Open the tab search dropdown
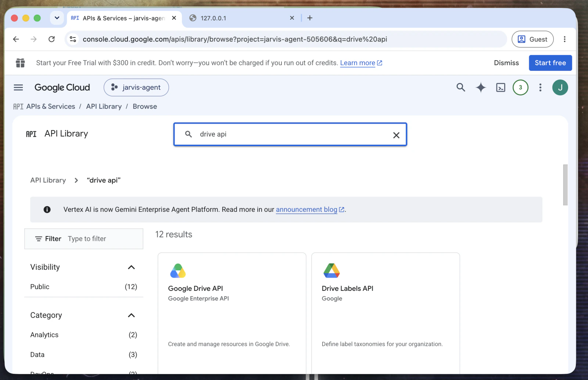588x380 pixels. click(57, 18)
